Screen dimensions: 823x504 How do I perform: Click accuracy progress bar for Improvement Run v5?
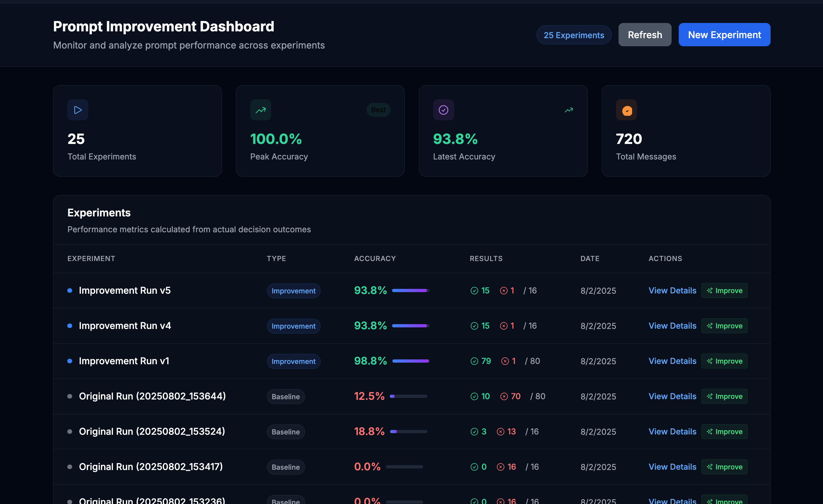pos(411,290)
